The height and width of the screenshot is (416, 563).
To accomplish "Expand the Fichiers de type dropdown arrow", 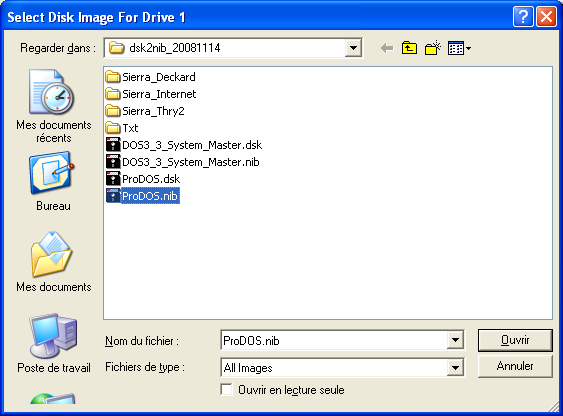I will click(x=455, y=367).
